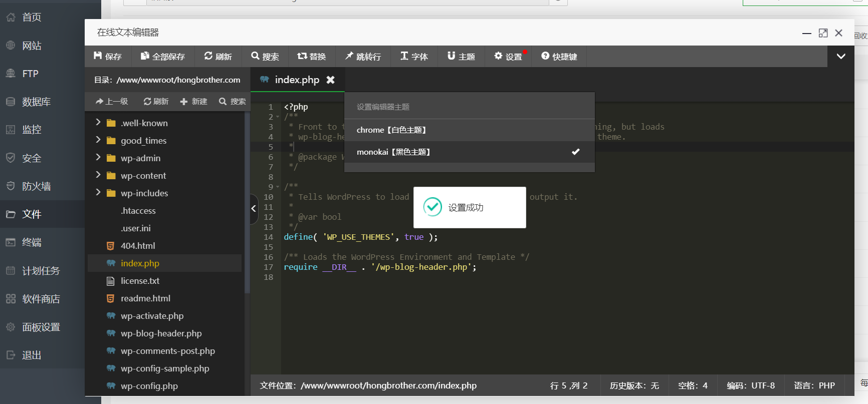Choose the chrome white theme
The height and width of the screenshot is (404, 868).
coord(470,130)
